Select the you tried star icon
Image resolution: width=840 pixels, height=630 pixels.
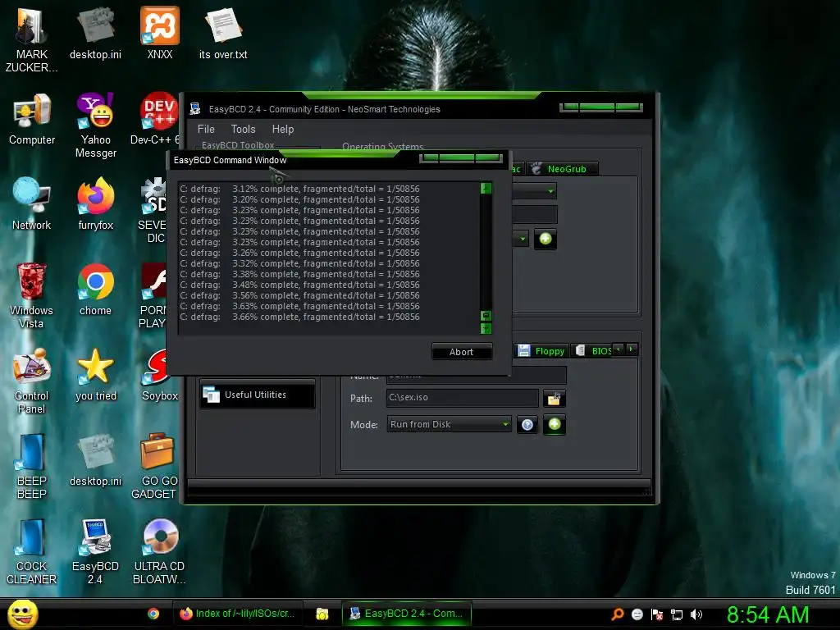tap(96, 374)
